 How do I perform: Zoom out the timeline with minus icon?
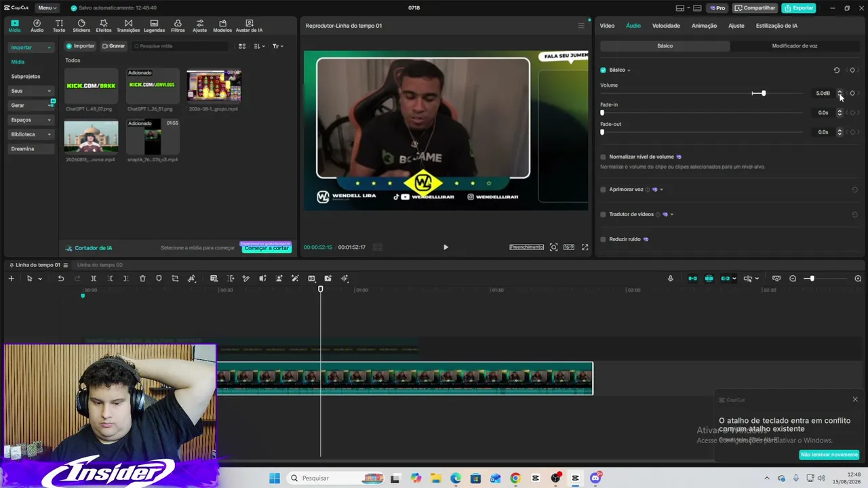[793, 279]
